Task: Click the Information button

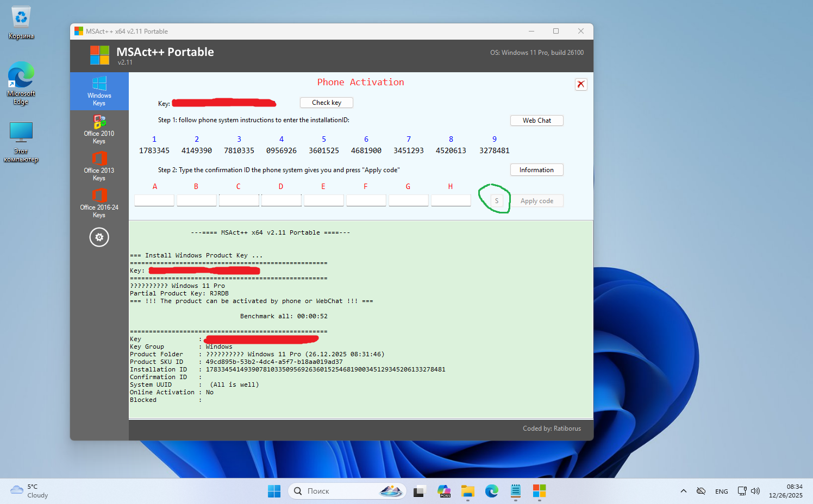Action: tap(536, 170)
